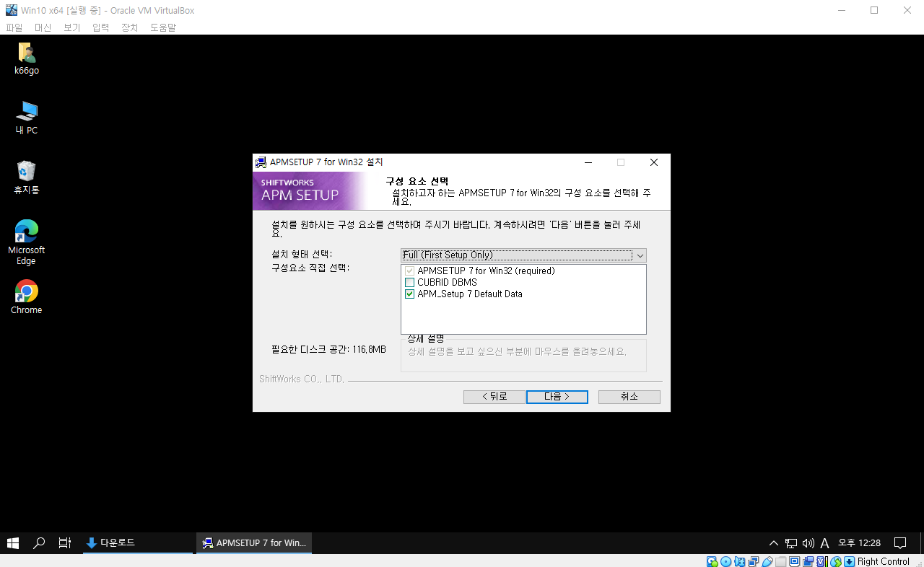Screen dimensions: 924x567
Task: Click the USB devices indicator in the VirtualBox status bar
Action: click(767, 562)
